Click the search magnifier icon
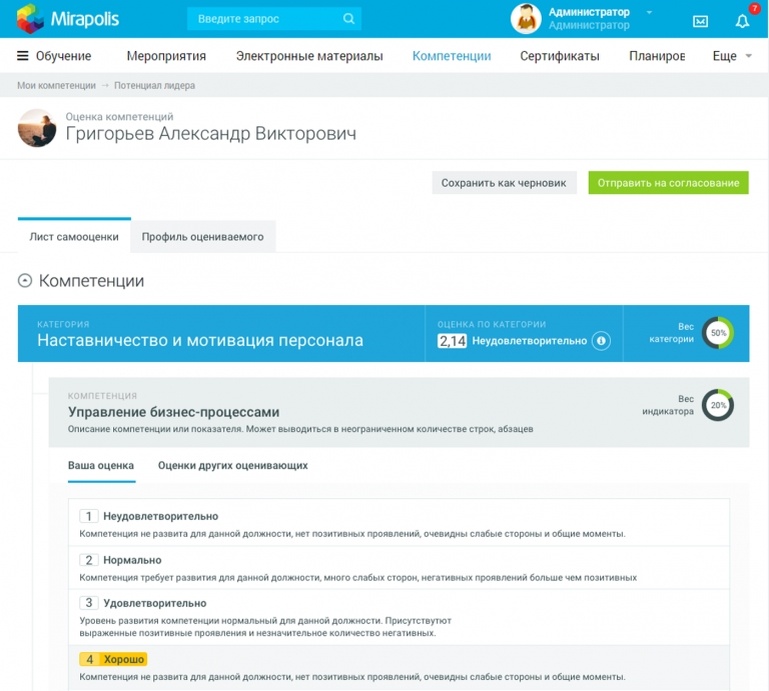 click(x=349, y=19)
